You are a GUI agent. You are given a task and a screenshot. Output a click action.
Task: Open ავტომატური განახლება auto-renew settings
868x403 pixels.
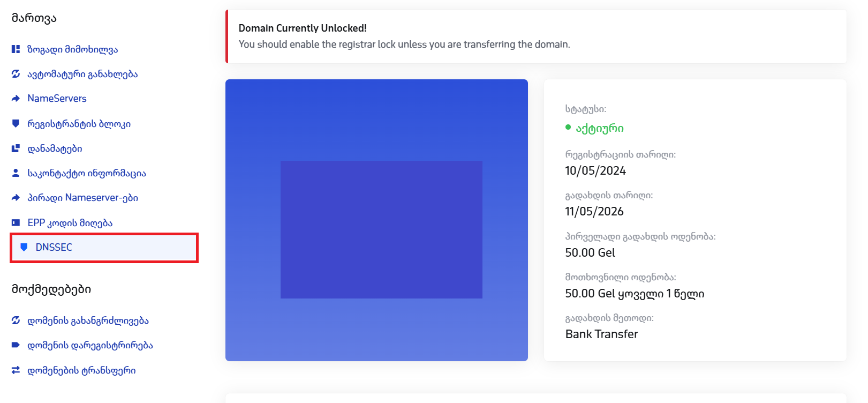tap(82, 74)
